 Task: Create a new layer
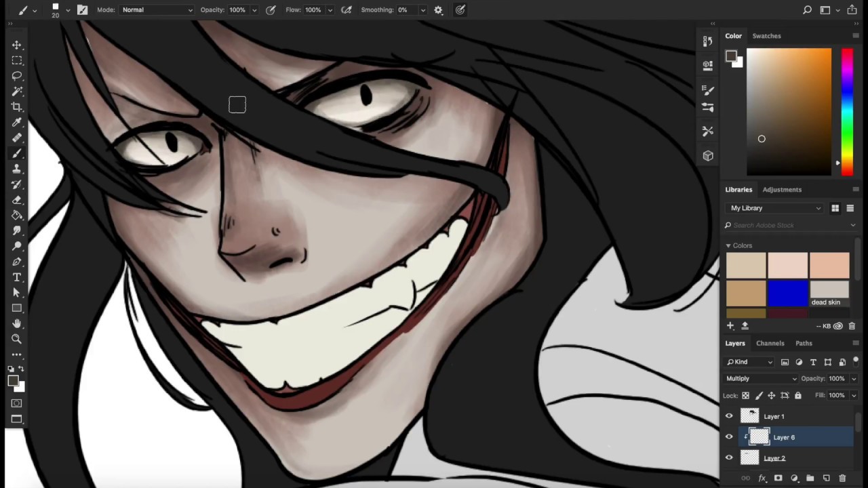click(827, 478)
